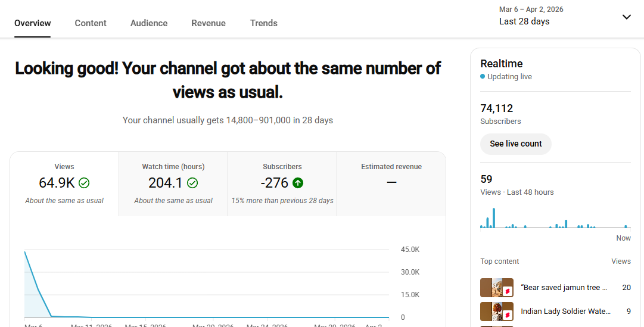Screen dimensions: 644x327
Task: Click the green up-arrow icon beside Subscribers
Action: (x=298, y=183)
